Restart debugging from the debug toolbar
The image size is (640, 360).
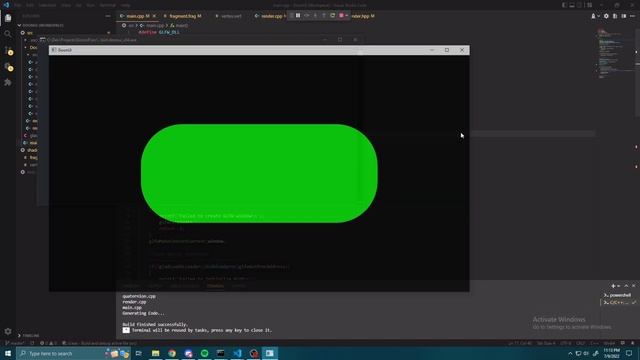(x=332, y=16)
